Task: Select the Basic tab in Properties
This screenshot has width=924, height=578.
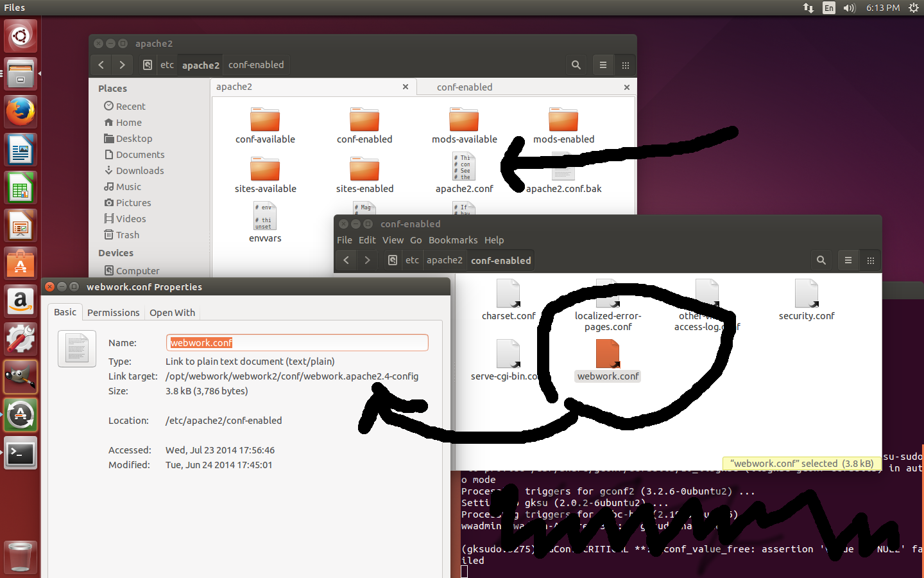Action: point(65,311)
